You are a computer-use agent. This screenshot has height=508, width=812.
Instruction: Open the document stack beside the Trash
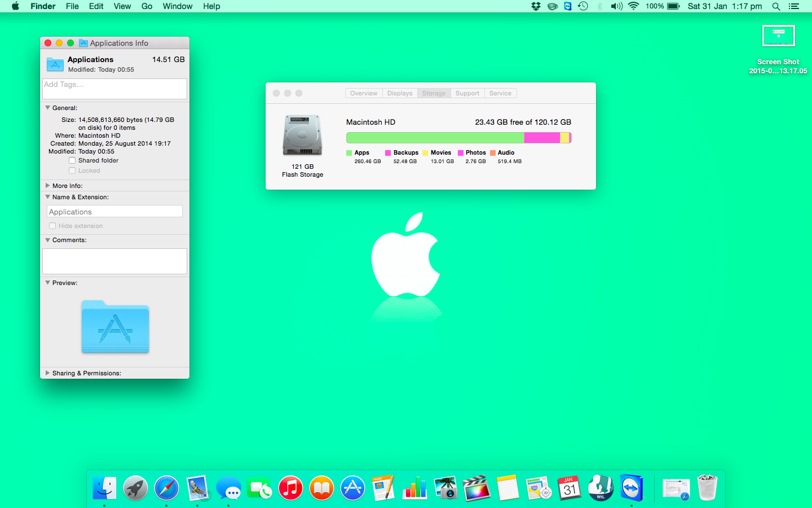coord(676,488)
